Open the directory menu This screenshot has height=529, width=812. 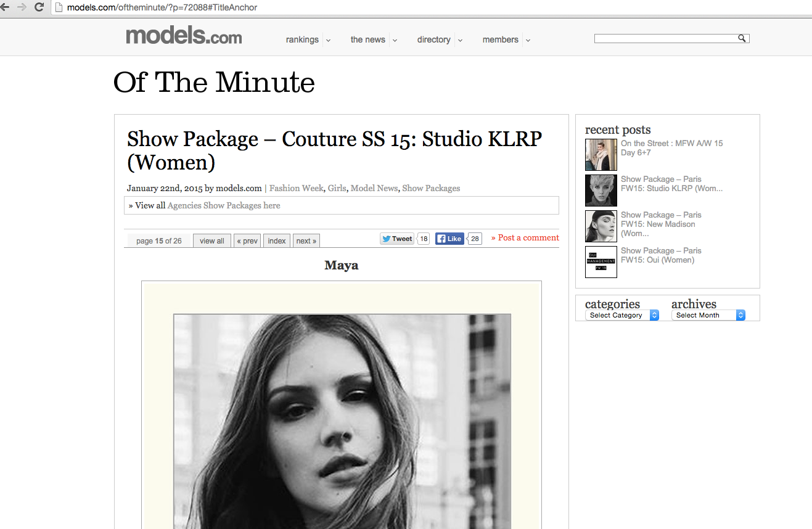tap(433, 39)
